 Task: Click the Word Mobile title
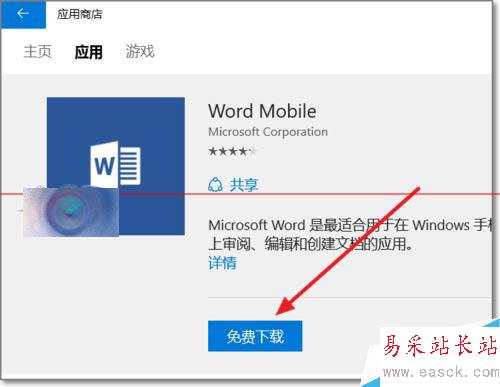coord(262,111)
